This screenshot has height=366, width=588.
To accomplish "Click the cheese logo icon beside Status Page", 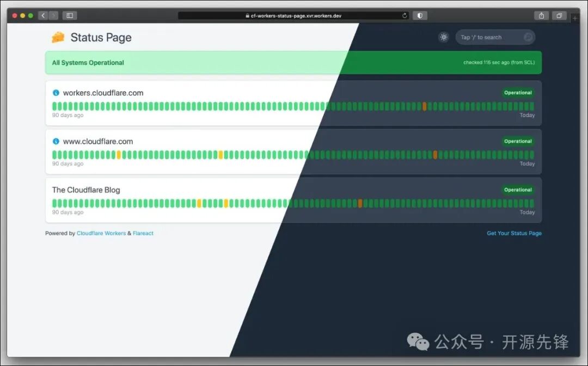I will point(58,37).
